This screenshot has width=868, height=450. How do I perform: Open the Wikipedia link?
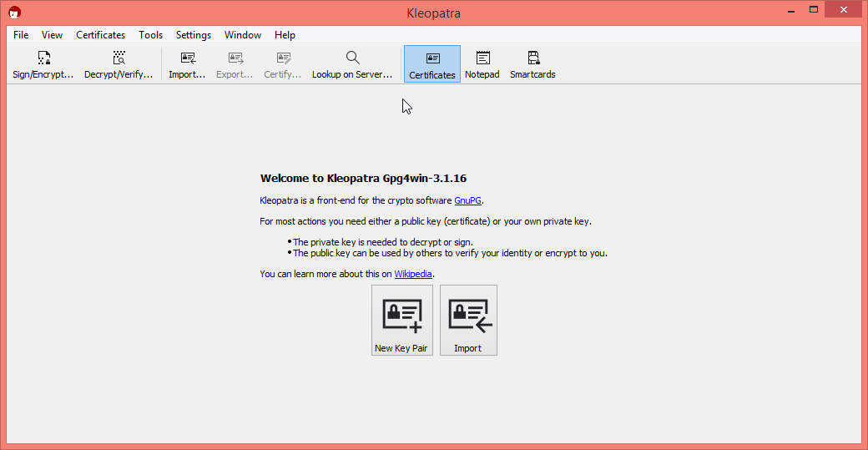click(413, 274)
